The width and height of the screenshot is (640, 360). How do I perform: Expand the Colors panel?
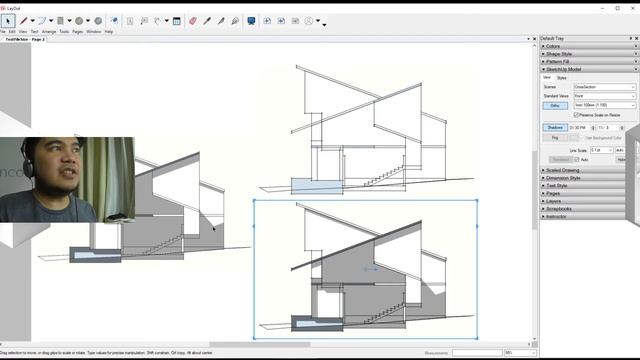(x=589, y=46)
